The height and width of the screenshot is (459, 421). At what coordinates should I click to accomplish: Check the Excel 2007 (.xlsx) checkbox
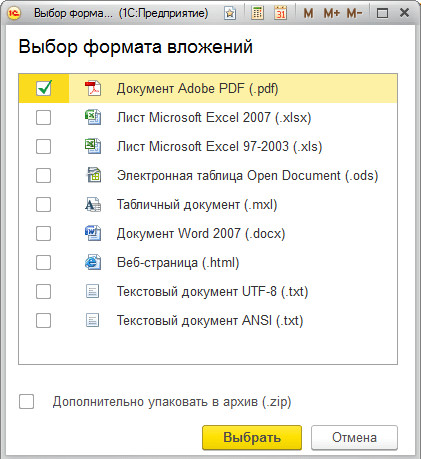(x=43, y=118)
